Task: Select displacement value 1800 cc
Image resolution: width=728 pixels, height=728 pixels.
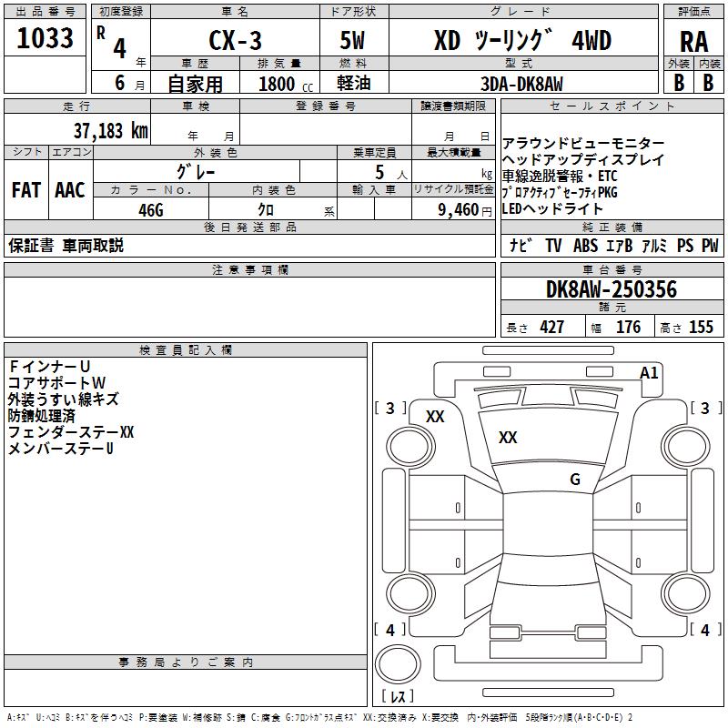Action: click(286, 84)
